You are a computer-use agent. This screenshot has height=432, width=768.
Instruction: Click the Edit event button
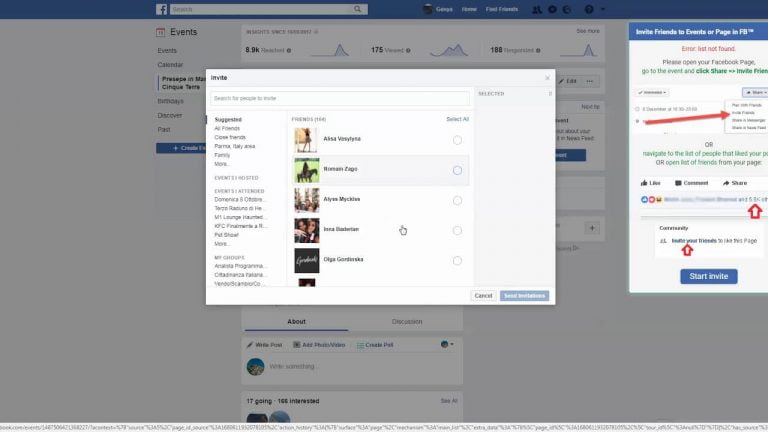point(568,81)
